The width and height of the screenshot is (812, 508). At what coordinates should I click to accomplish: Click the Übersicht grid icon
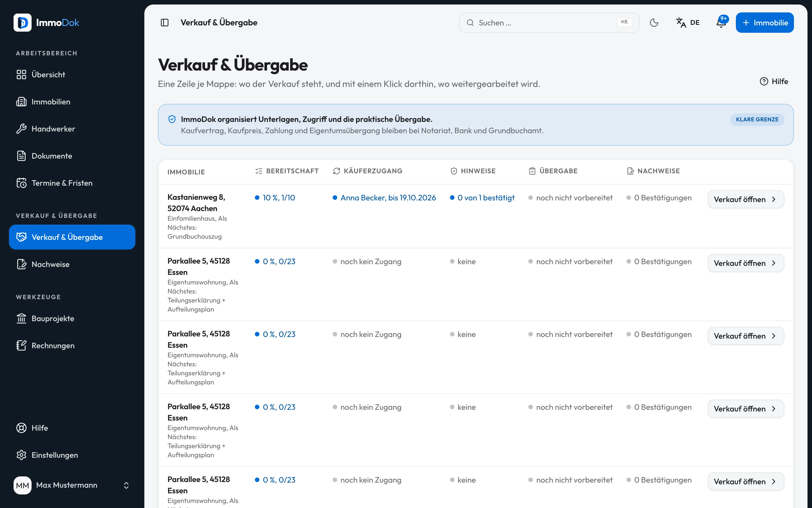(x=21, y=75)
